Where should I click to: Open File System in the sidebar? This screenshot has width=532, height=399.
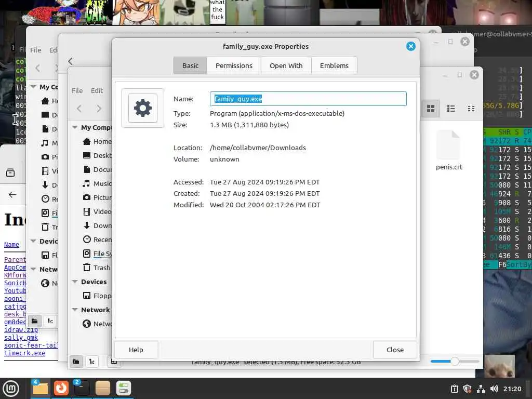pos(97,254)
